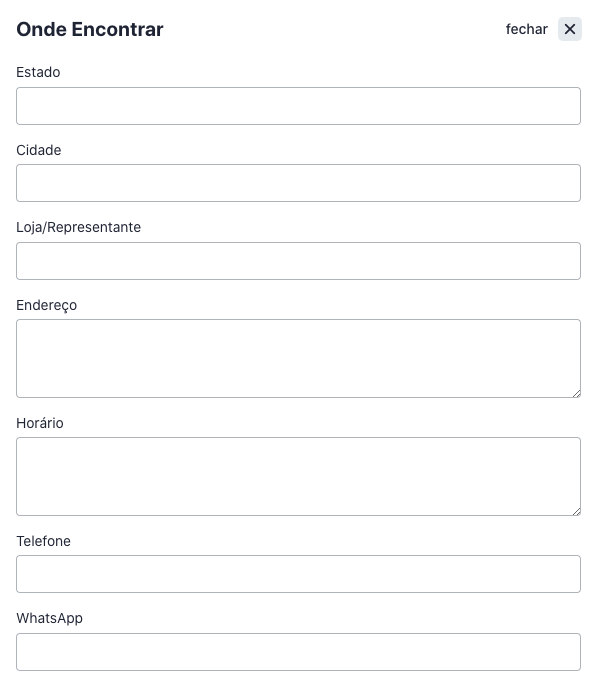Click the 'Cidade' field label

coord(38,150)
